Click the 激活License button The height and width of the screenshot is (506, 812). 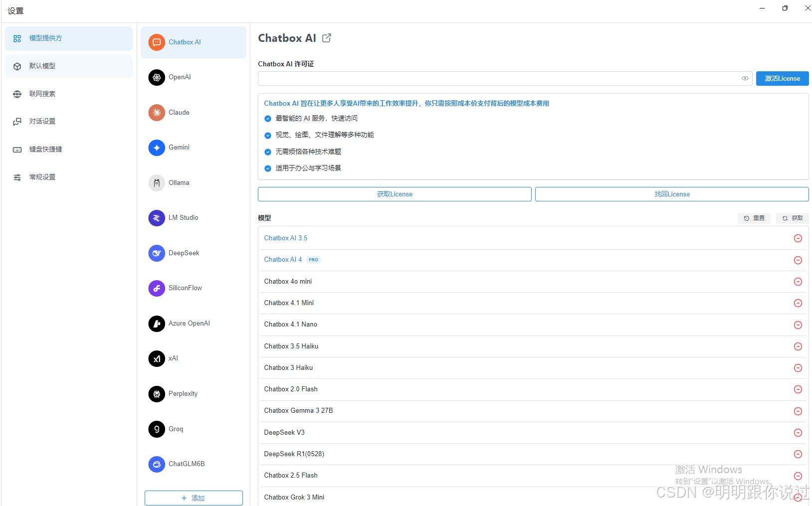coord(782,78)
